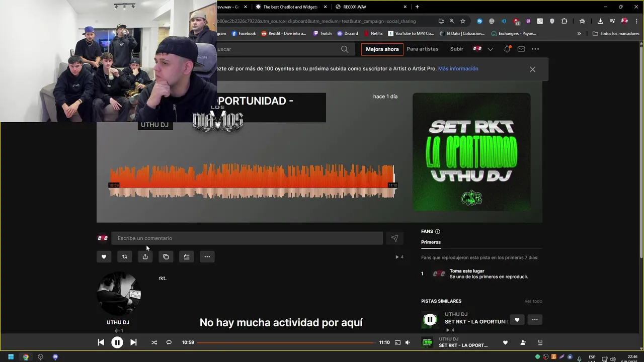Open the UTHU DJ profile avatar
Image resolution: width=644 pixels, height=362 pixels.
118,294
